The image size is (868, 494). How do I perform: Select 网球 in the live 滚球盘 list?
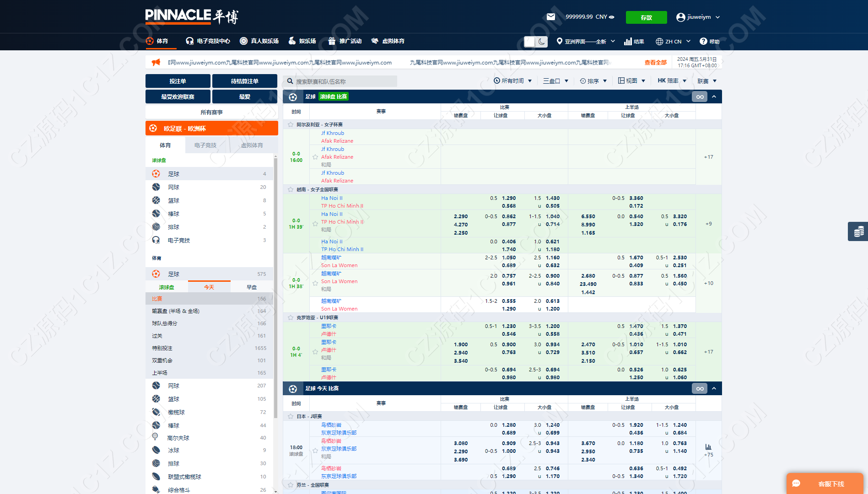pos(210,187)
